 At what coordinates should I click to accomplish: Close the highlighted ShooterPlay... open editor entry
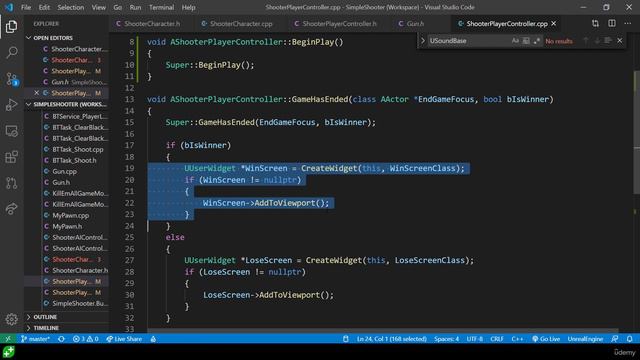point(36,93)
